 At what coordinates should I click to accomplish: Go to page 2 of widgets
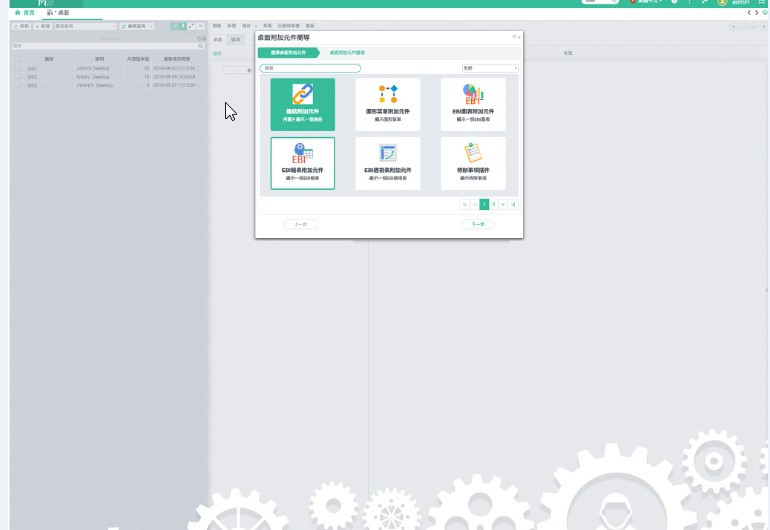tap(494, 204)
